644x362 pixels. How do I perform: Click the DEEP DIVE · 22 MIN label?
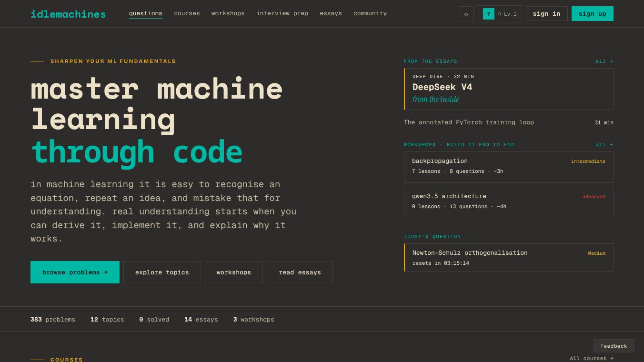(443, 76)
